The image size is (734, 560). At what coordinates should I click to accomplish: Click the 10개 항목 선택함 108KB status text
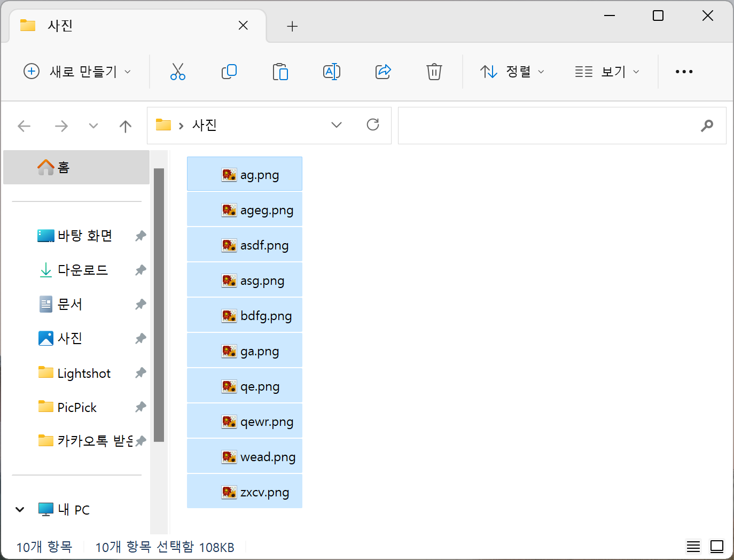point(165,547)
